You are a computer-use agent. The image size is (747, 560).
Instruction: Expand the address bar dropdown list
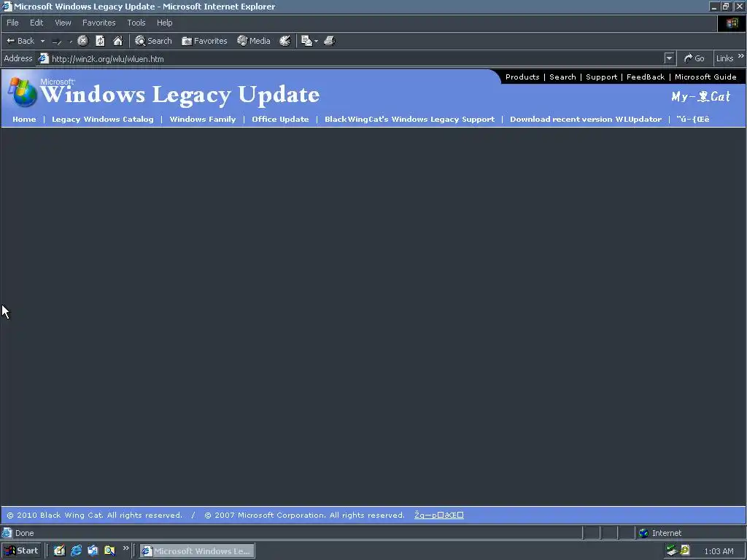point(670,58)
